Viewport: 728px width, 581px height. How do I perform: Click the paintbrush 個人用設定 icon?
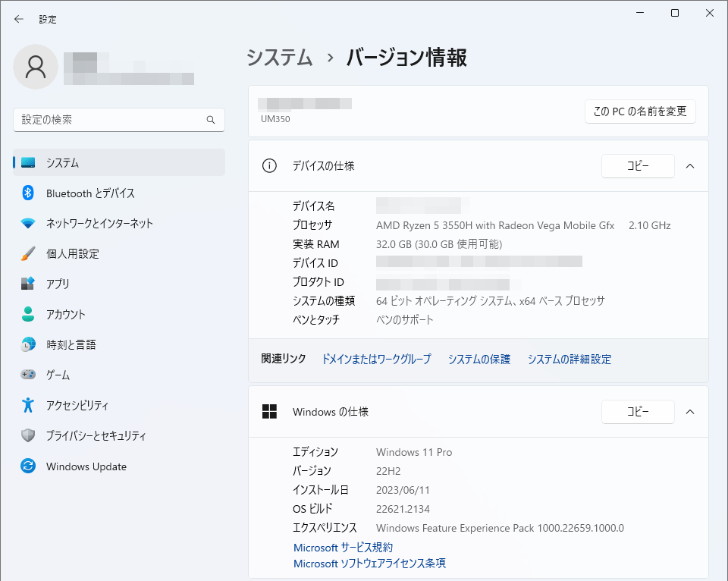pyautogui.click(x=28, y=253)
